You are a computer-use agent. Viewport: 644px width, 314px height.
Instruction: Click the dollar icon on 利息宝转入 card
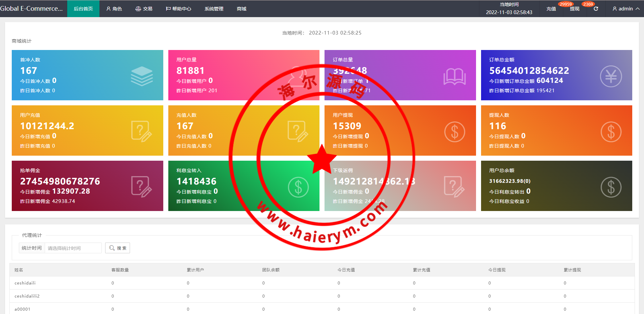pos(298,187)
